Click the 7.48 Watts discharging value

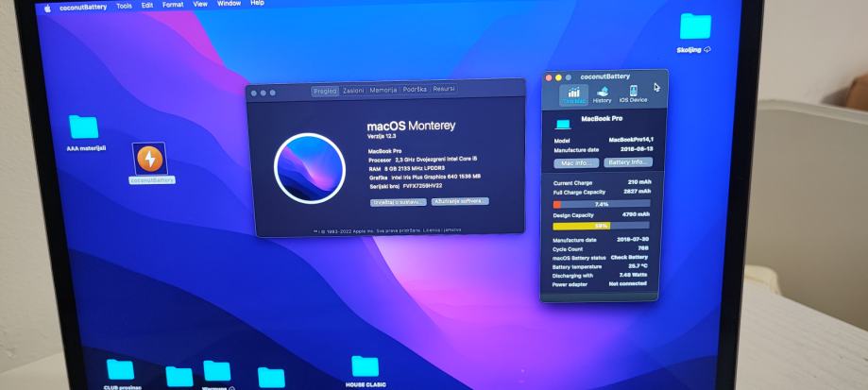pos(633,275)
